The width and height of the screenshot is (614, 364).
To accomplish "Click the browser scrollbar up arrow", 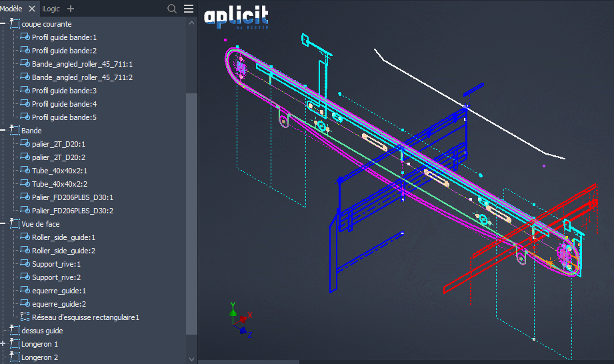I will point(191,23).
